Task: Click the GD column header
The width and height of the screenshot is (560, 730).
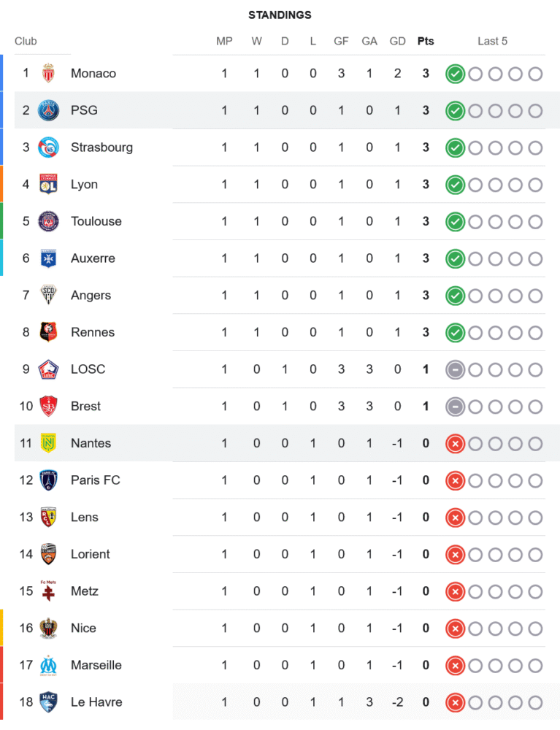Action: pos(397,41)
